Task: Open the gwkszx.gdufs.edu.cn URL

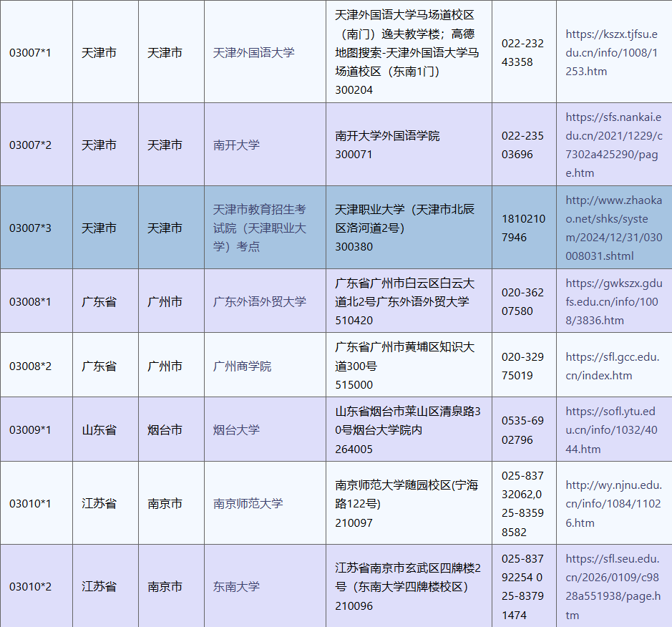Action: (613, 301)
